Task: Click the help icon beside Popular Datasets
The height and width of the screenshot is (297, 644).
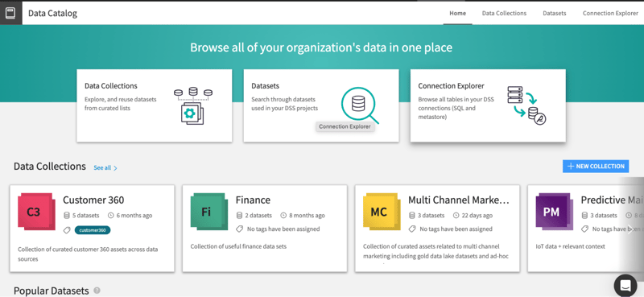Action: [x=97, y=291]
